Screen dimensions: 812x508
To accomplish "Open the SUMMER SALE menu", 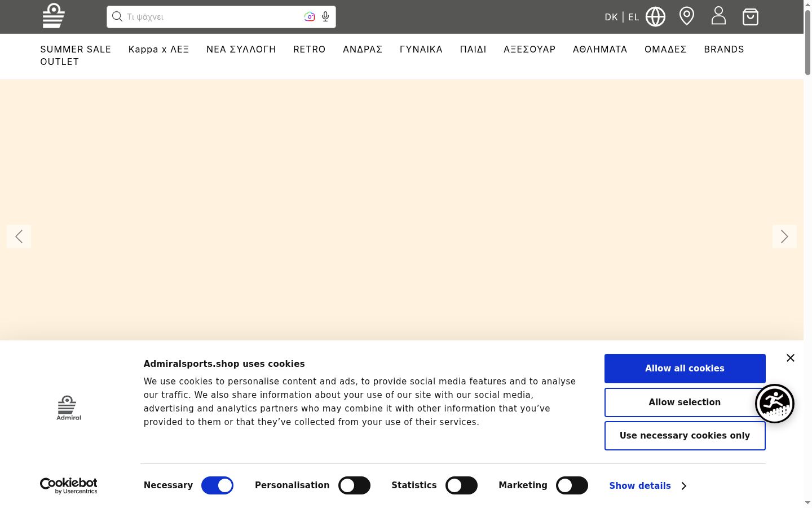I will click(x=76, y=49).
